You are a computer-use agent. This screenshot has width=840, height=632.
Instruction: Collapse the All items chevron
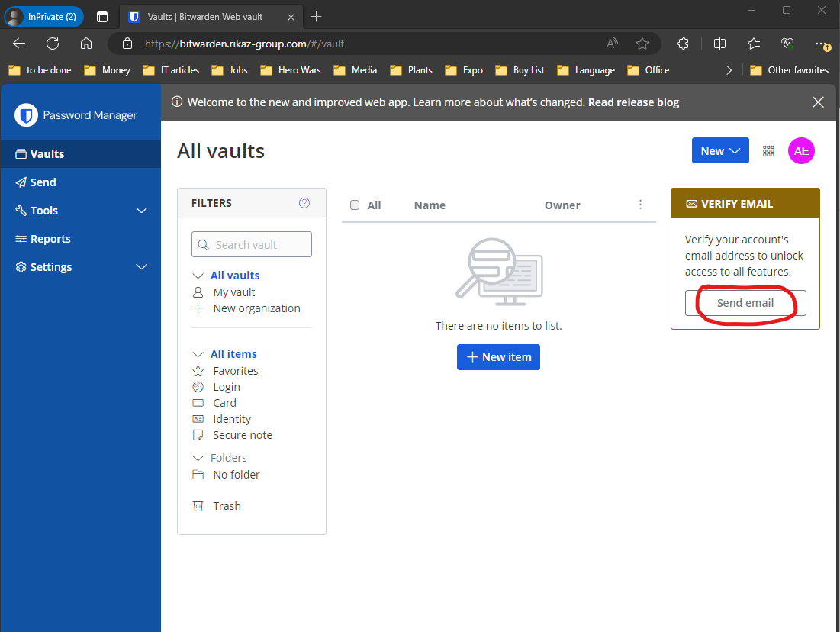pos(198,354)
